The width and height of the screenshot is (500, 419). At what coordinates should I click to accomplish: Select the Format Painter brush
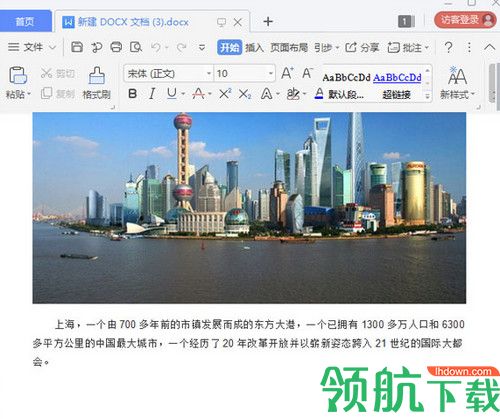click(x=97, y=75)
